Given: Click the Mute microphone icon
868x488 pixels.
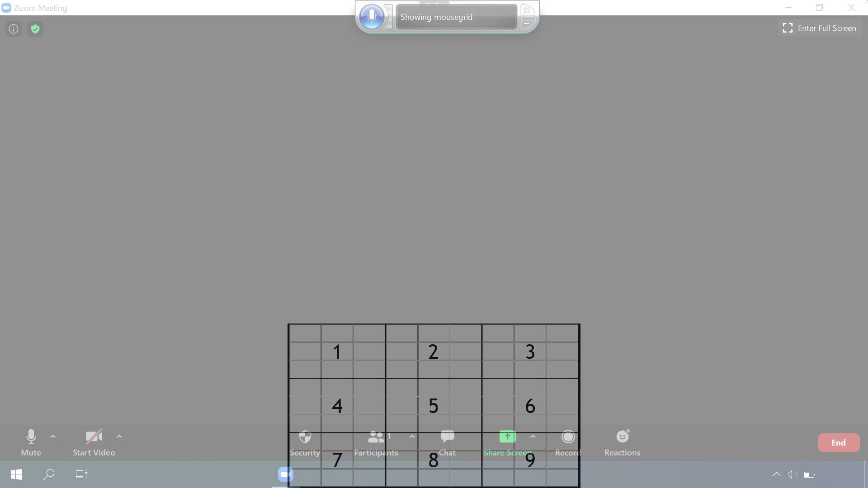Looking at the screenshot, I should point(30,436).
